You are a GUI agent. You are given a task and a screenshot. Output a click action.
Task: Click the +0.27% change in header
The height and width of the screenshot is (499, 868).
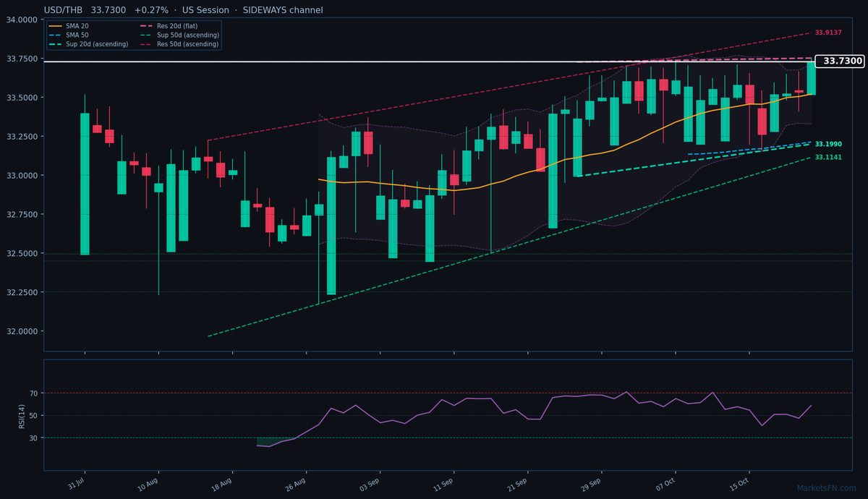pyautogui.click(x=151, y=10)
